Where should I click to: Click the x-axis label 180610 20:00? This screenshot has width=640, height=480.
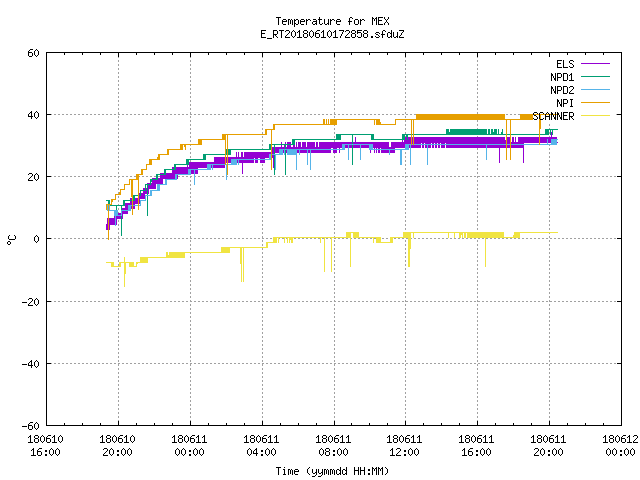tap(118, 446)
